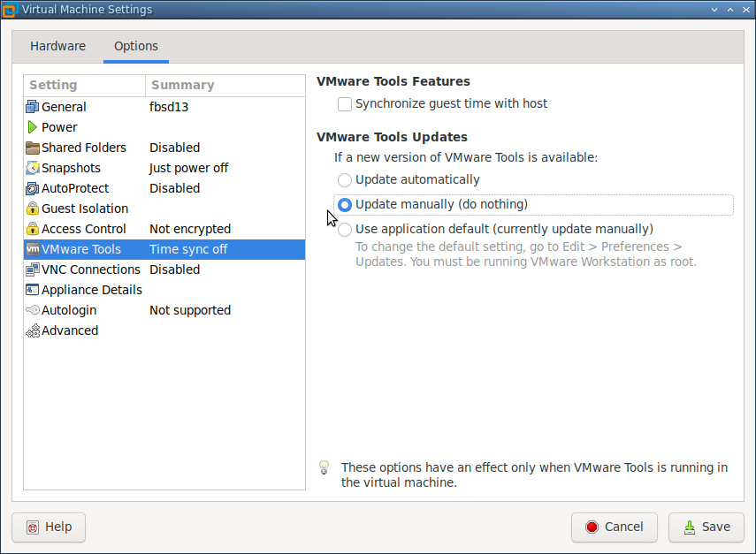This screenshot has height=554, width=756.
Task: Click the Access Control padlock icon
Action: (x=33, y=229)
